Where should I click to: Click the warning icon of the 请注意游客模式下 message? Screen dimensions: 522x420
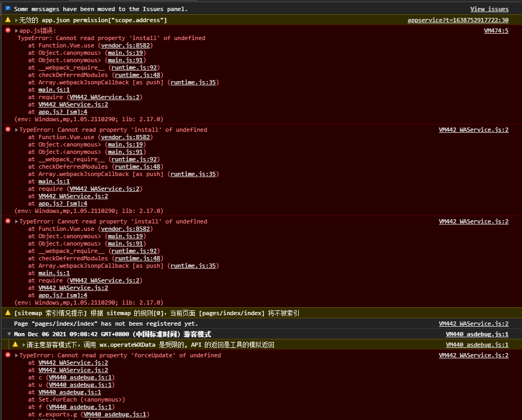tap(15, 344)
